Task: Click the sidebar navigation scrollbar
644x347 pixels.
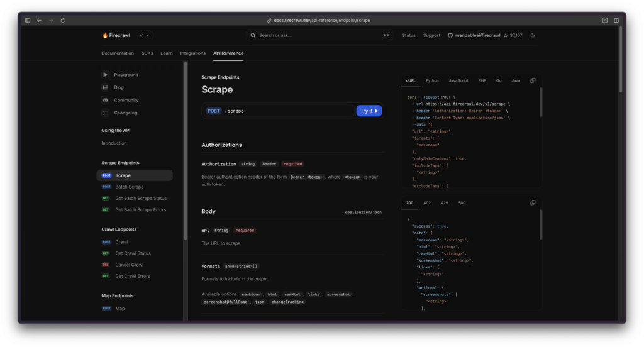Action: 186,150
